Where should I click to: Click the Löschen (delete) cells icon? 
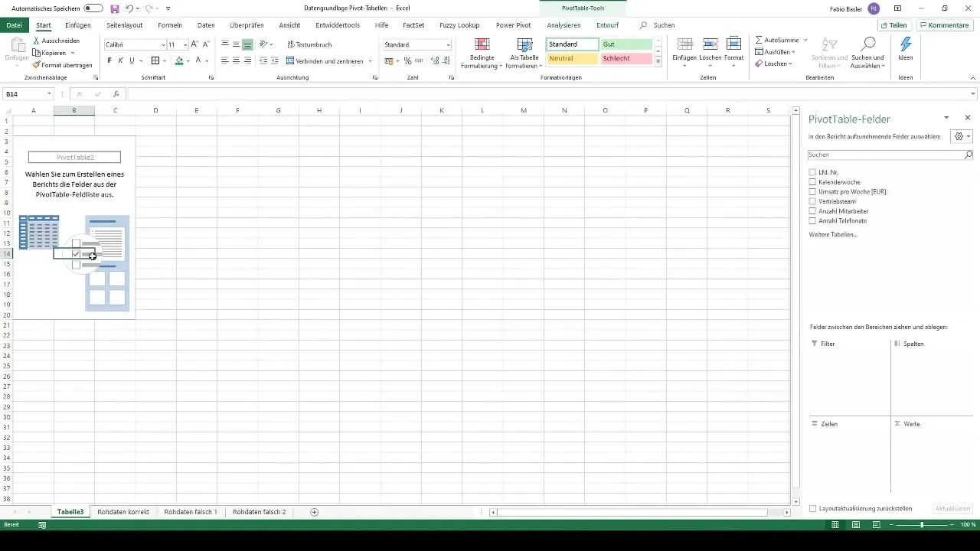[710, 44]
